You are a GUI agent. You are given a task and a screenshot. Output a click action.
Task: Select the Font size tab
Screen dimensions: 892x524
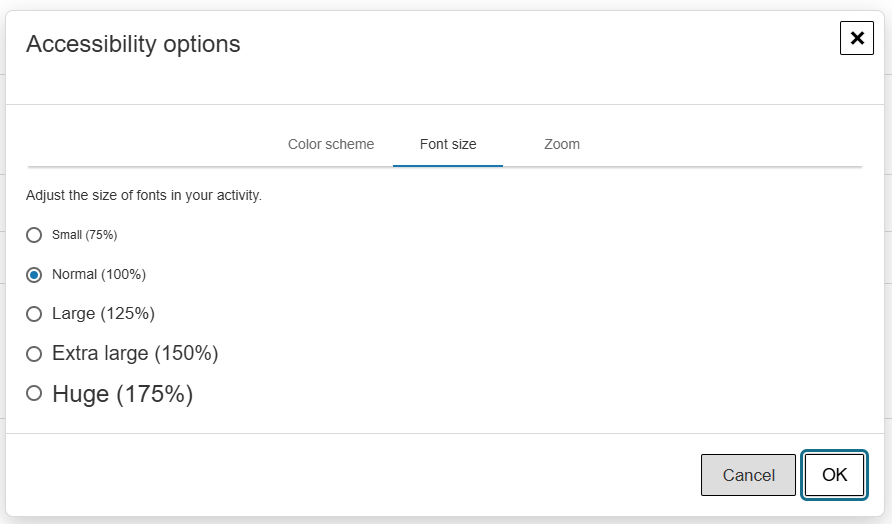(x=448, y=144)
